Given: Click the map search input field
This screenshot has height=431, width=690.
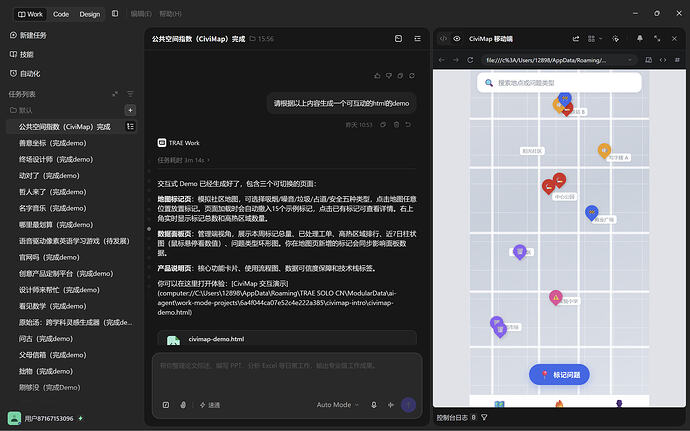Looking at the screenshot, I should coord(559,83).
